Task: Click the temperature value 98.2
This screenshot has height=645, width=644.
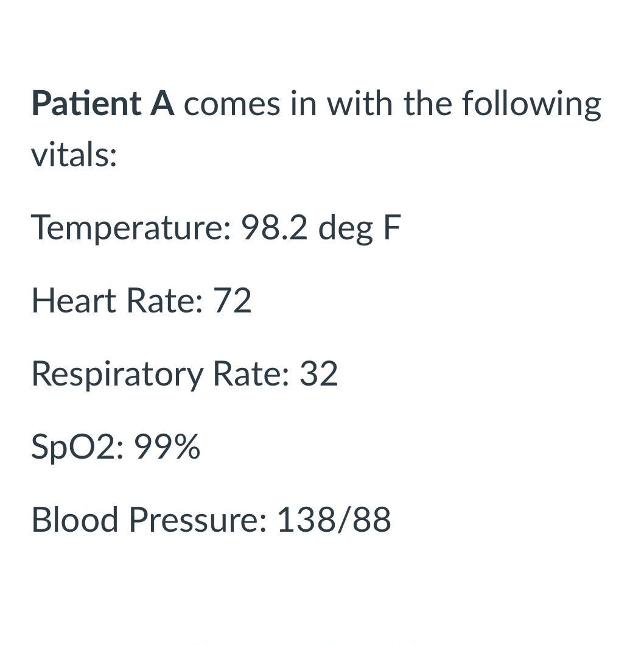Action: pos(275,228)
